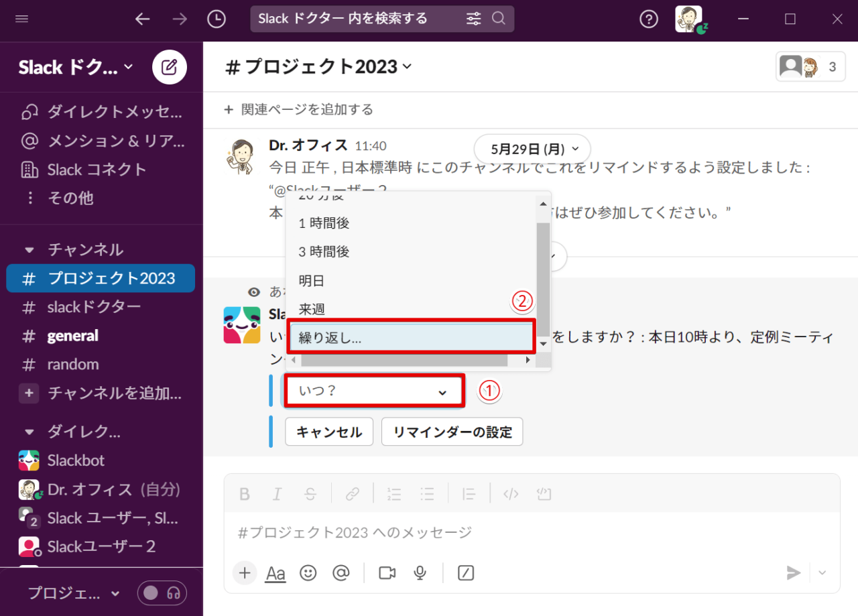Open the Slack ドクター workspace menu
Image resolution: width=858 pixels, height=616 pixels.
76,67
